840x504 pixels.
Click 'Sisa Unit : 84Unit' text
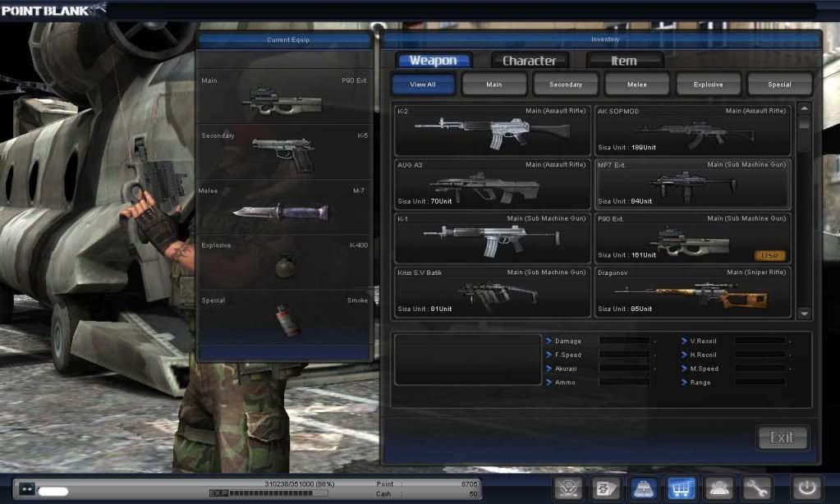pos(625,201)
